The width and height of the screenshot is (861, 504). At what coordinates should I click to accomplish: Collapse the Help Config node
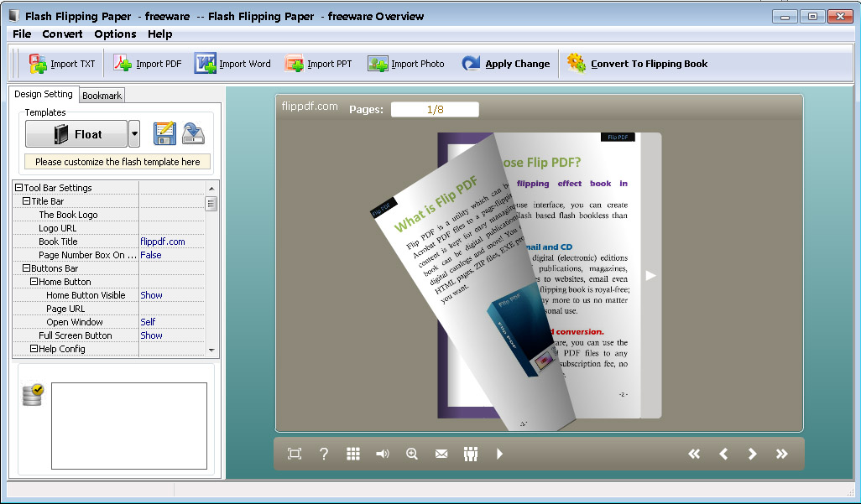[x=34, y=349]
